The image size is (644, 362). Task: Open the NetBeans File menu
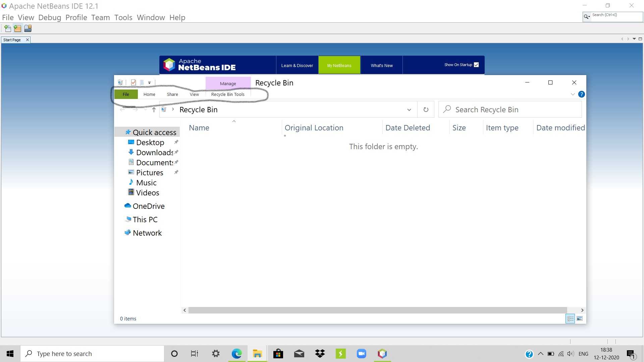8,17
